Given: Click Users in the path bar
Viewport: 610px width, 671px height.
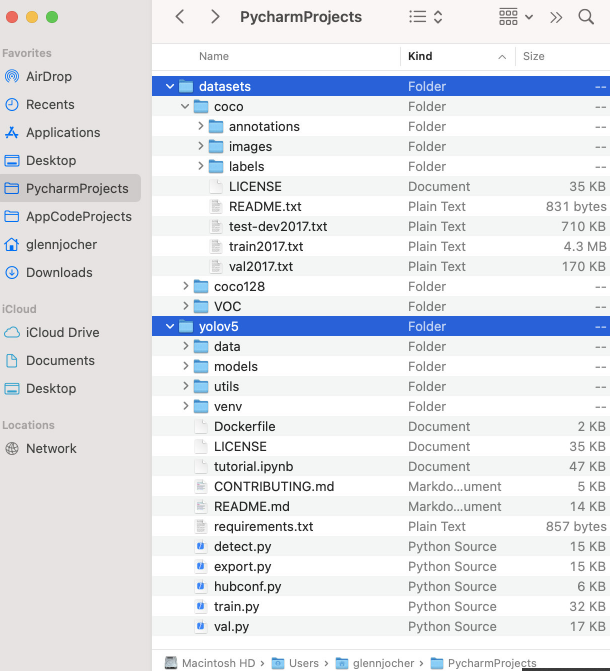Looking at the screenshot, I should click(x=295, y=663).
